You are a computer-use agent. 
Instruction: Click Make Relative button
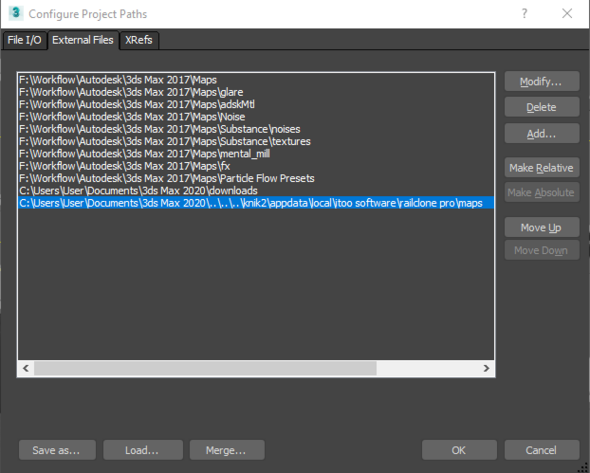(x=541, y=167)
